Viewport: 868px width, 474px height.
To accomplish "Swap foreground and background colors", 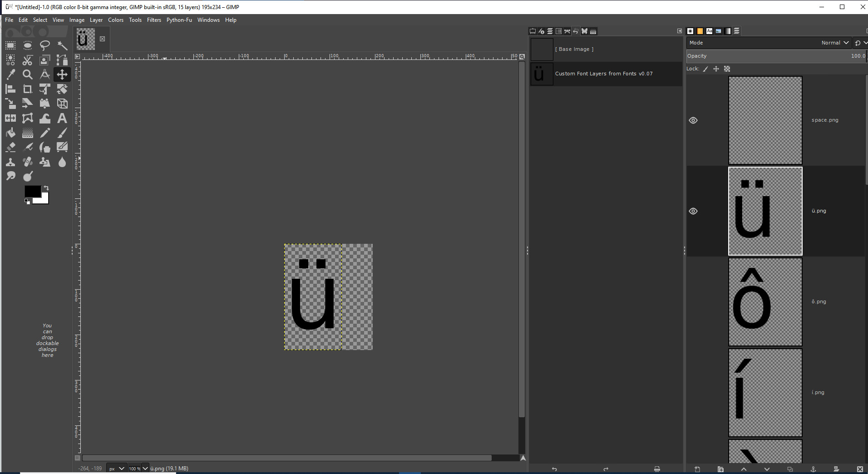I will coord(46,188).
